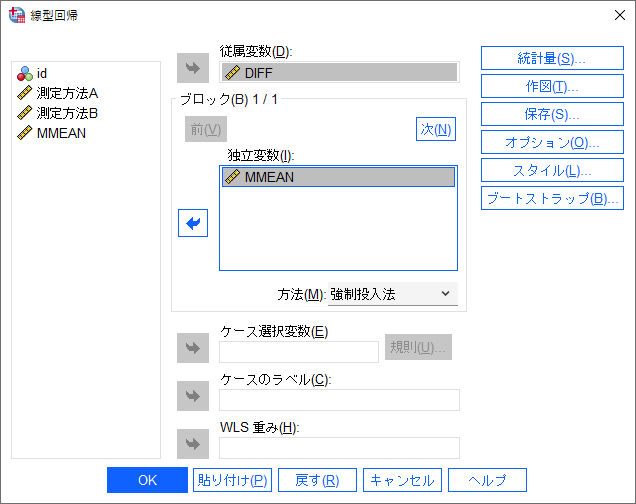636x504 pixels.
Task: Select 測定方法B in the variable list
Action: click(x=66, y=113)
